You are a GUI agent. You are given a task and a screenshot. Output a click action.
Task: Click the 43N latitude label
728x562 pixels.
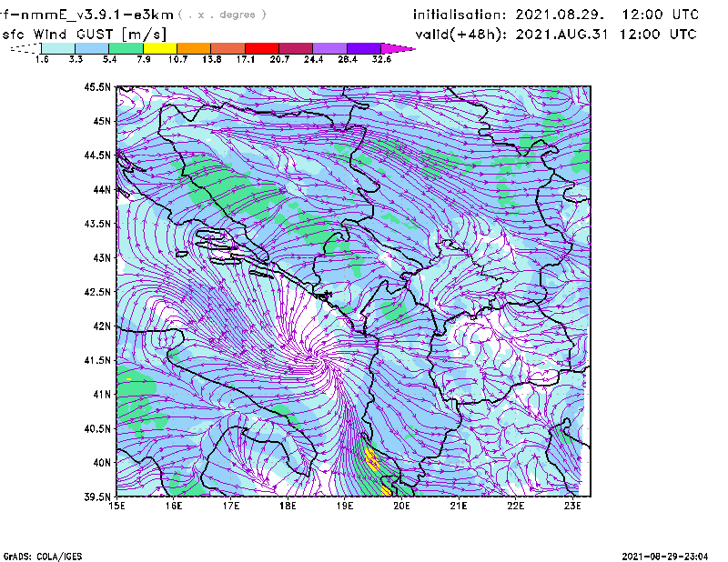tap(102, 257)
